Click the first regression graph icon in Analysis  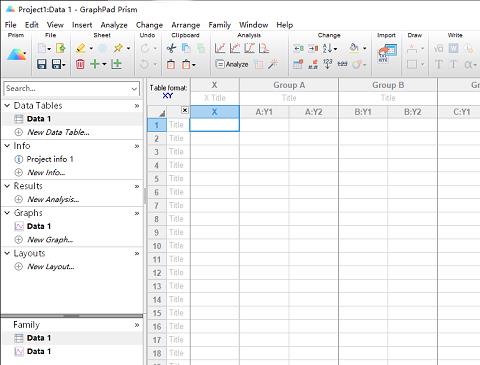220,48
